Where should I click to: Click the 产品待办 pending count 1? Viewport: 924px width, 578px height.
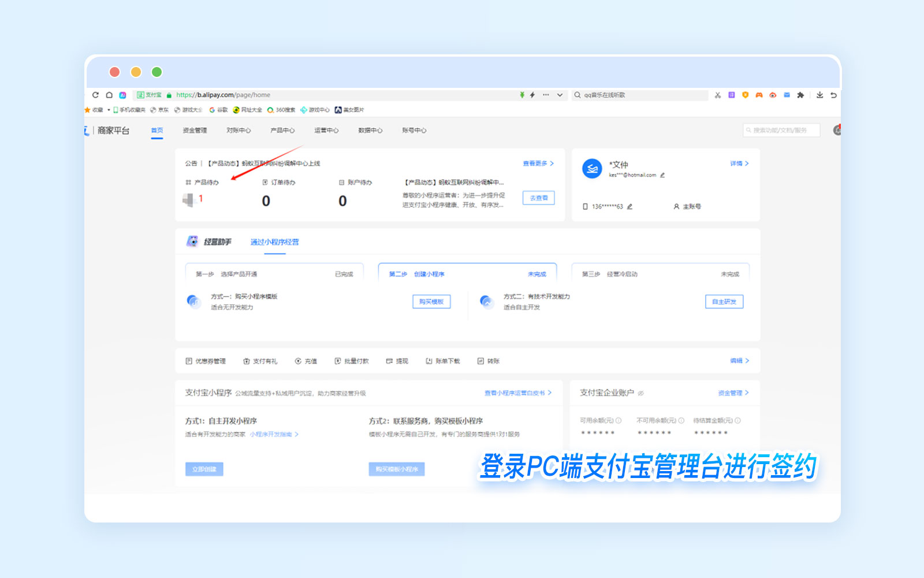point(200,199)
